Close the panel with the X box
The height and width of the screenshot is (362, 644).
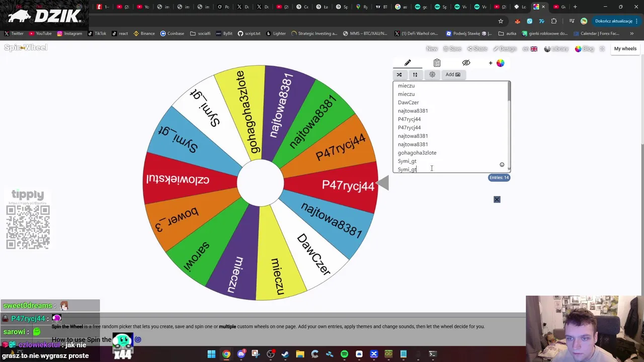497,200
